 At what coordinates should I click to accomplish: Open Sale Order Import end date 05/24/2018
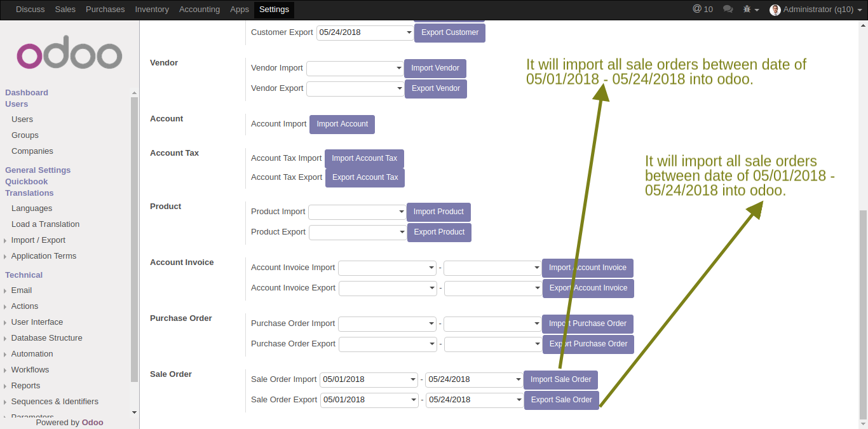click(x=474, y=379)
